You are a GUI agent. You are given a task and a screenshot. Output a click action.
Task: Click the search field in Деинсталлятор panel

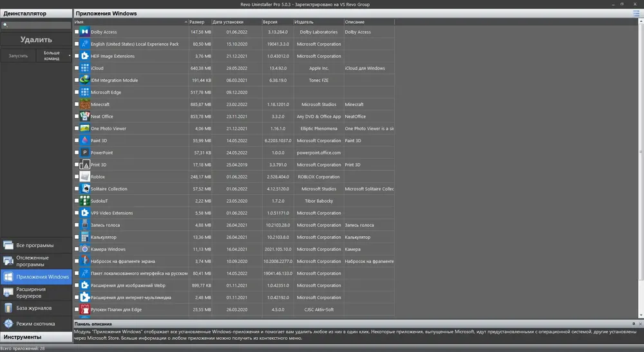[36, 25]
